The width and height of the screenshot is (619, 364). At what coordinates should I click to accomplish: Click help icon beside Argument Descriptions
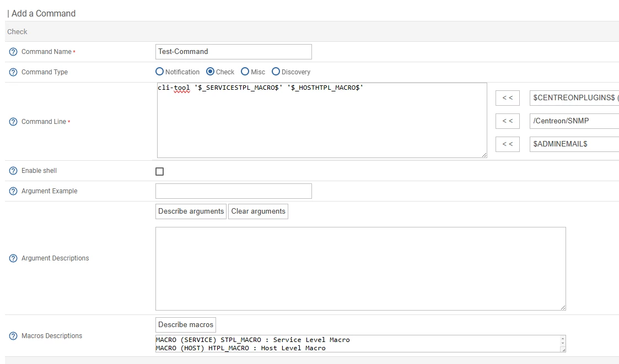point(13,258)
